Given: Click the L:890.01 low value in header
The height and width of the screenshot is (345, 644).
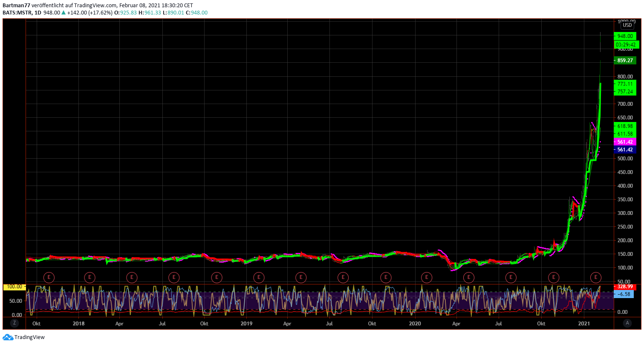Looking at the screenshot, I should 174,13.
